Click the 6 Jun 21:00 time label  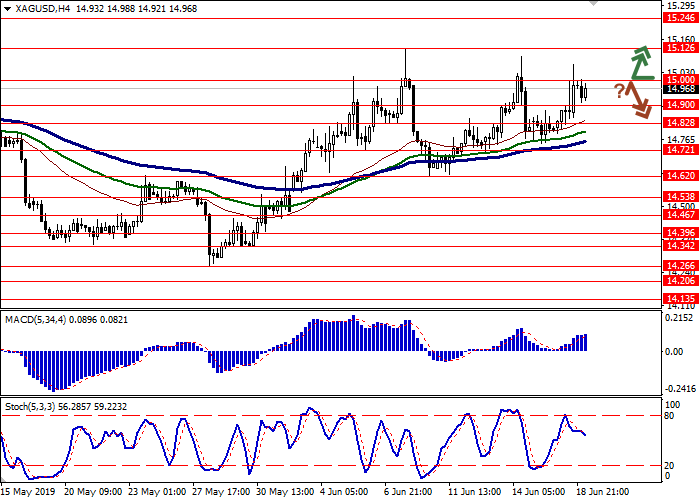(x=407, y=492)
